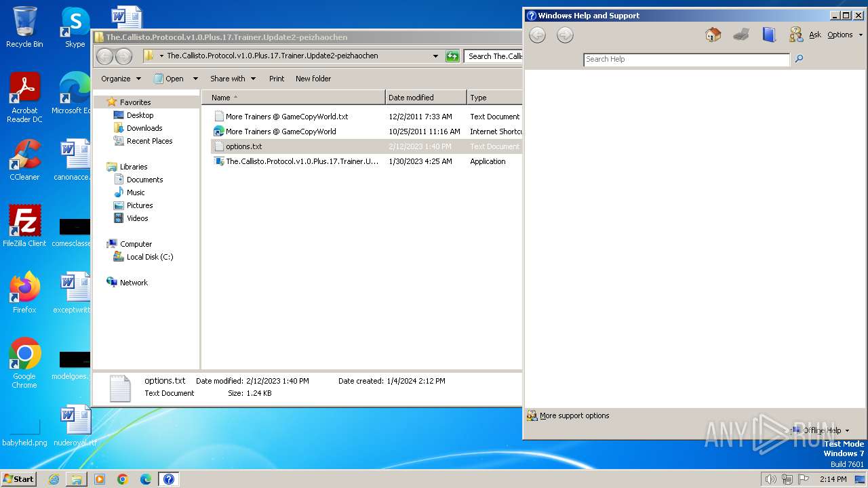Click Print in Explorer toolbar
868x488 pixels.
(x=277, y=79)
